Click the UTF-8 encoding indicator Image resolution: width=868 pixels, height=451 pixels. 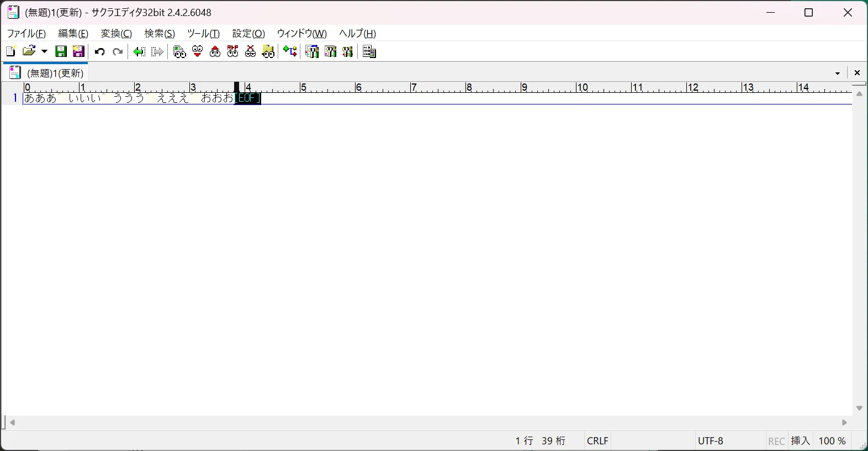click(711, 441)
